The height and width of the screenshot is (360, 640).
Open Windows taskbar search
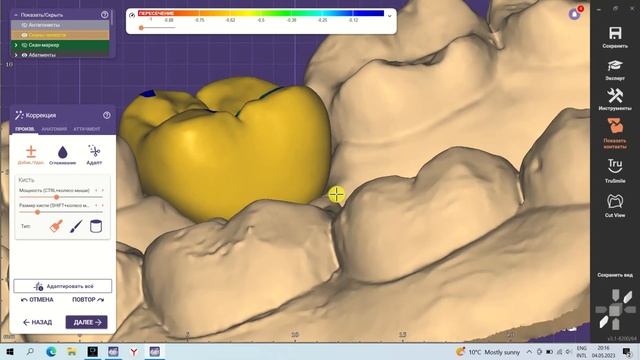click(30, 351)
